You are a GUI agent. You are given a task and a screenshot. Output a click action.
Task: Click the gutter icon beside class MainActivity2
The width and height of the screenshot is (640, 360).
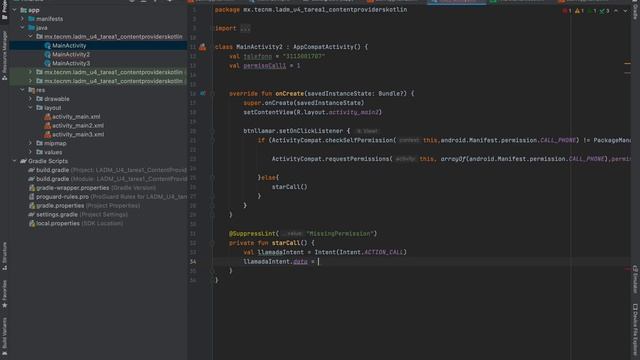[202, 47]
